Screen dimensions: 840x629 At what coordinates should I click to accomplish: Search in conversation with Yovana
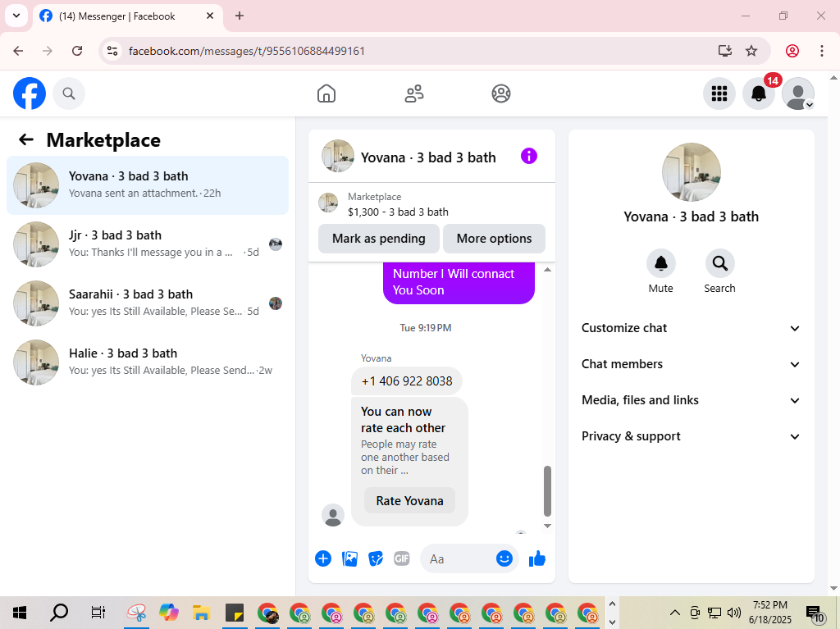click(x=719, y=263)
